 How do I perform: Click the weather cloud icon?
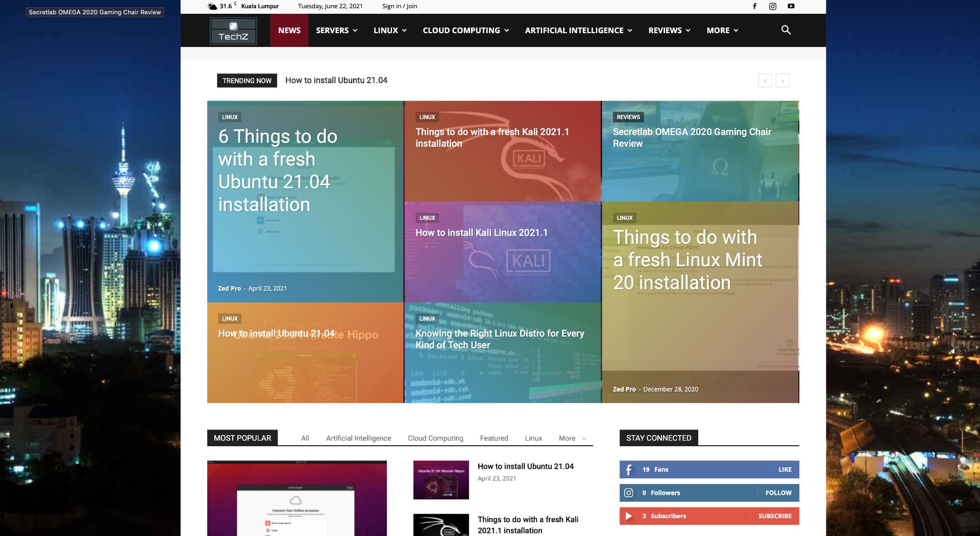[212, 7]
